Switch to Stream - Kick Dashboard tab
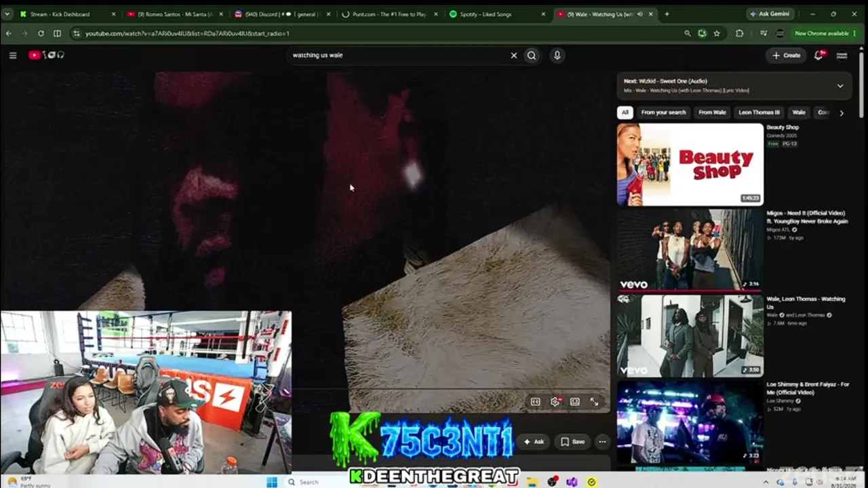This screenshot has height=488, width=868. (x=68, y=14)
